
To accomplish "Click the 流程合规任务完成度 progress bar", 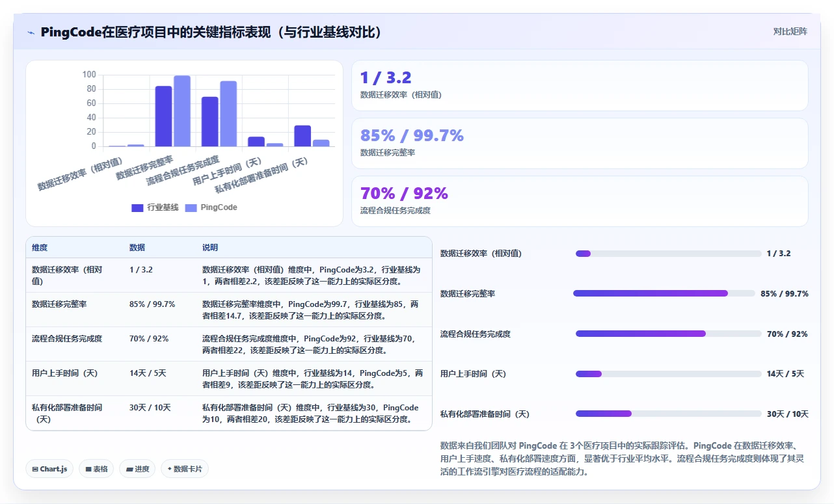I will 669,334.
